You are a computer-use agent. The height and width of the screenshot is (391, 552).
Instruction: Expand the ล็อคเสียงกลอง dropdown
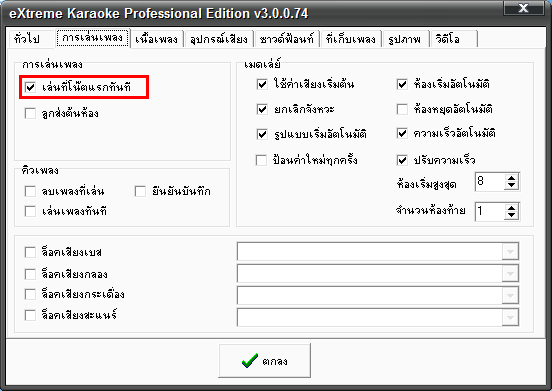510,273
